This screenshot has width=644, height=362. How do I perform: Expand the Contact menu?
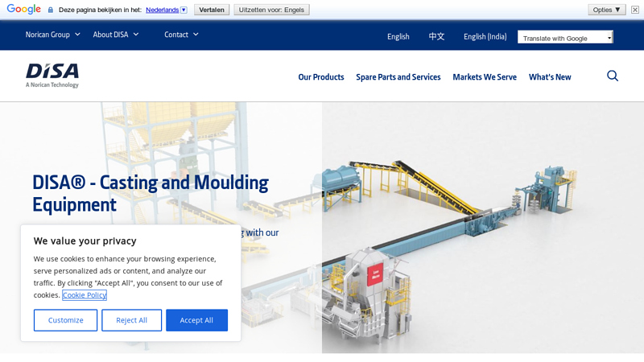(181, 35)
